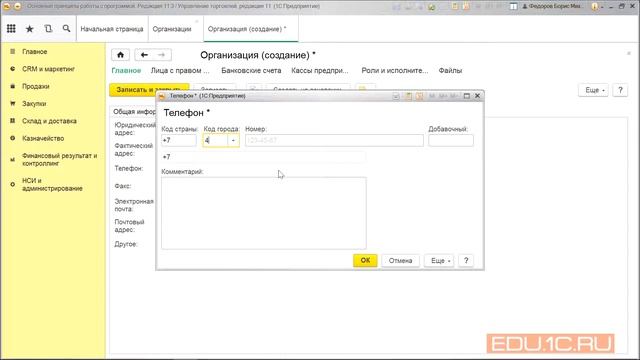Screen dimensions: 640x360
Task: Open Банковские счета link
Action: click(x=251, y=71)
